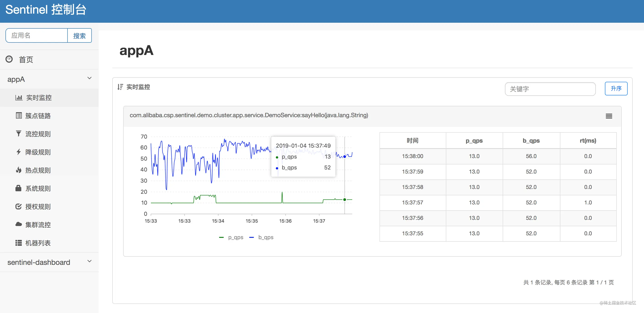Click the 15:36 x-axis label
Image resolution: width=644 pixels, height=313 pixels.
285,221
